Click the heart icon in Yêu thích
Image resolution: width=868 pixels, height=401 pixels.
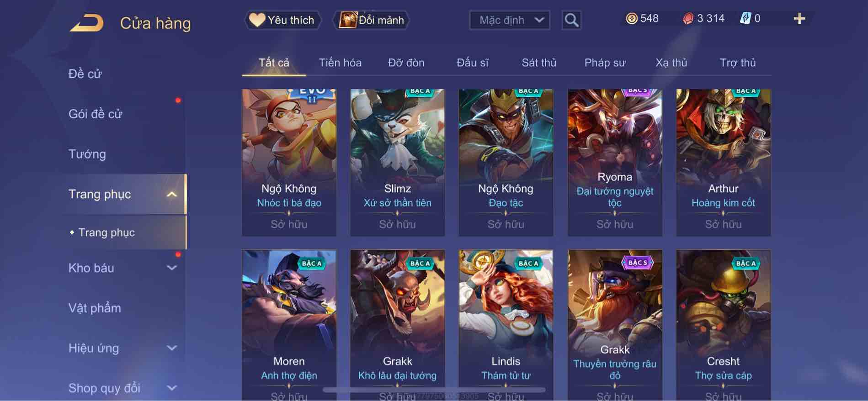tap(257, 20)
